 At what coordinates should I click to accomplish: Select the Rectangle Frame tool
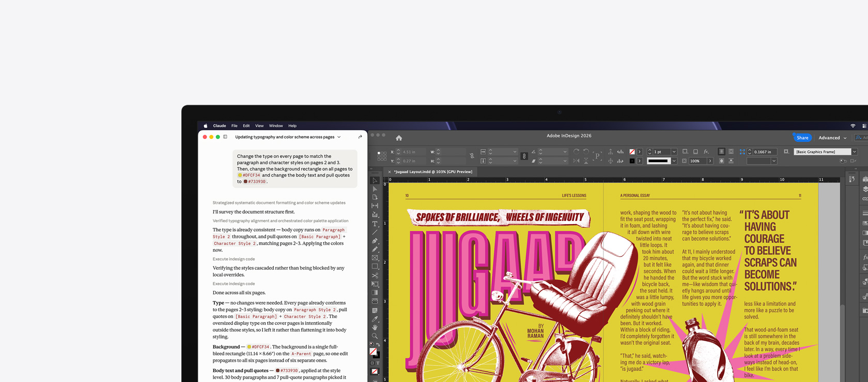(375, 258)
